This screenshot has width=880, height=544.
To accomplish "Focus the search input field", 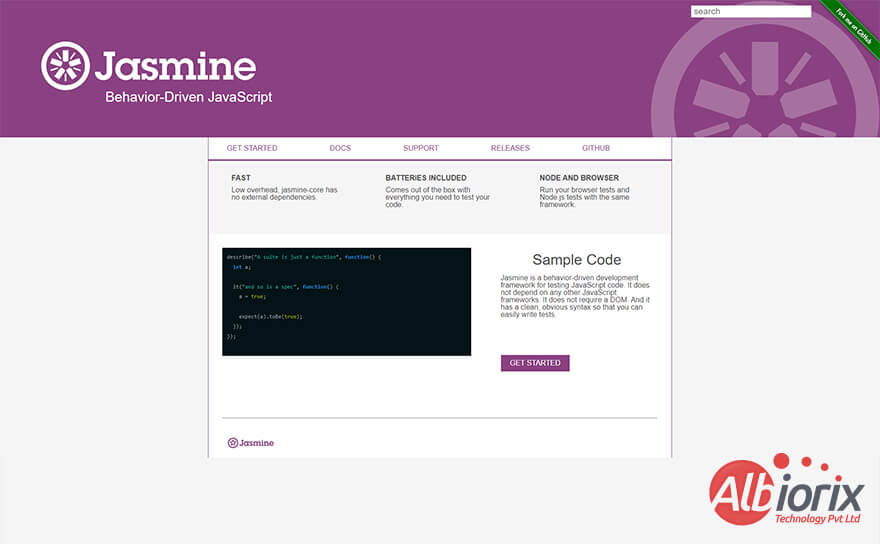I will [750, 12].
